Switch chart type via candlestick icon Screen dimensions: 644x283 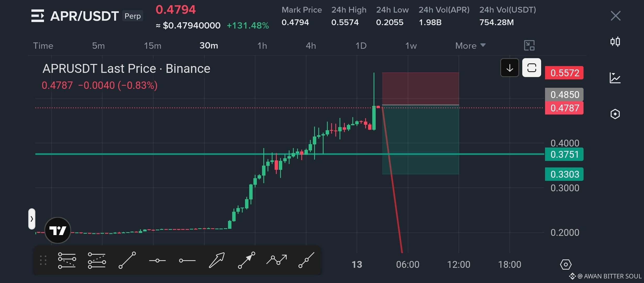coord(615,42)
